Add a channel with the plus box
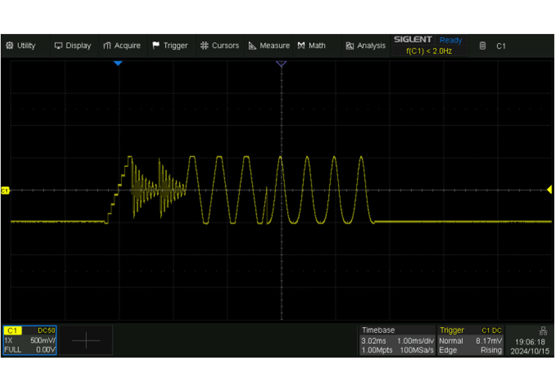555x392 pixels. (86, 340)
